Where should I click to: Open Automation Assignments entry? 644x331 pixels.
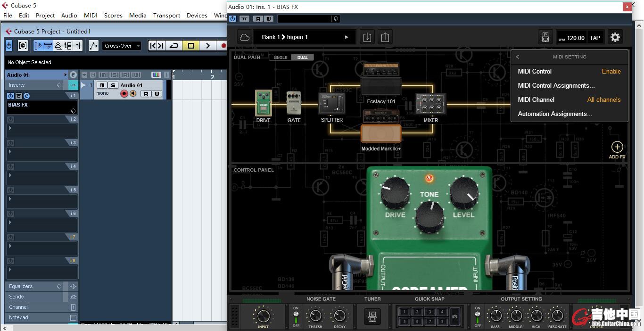coord(555,114)
